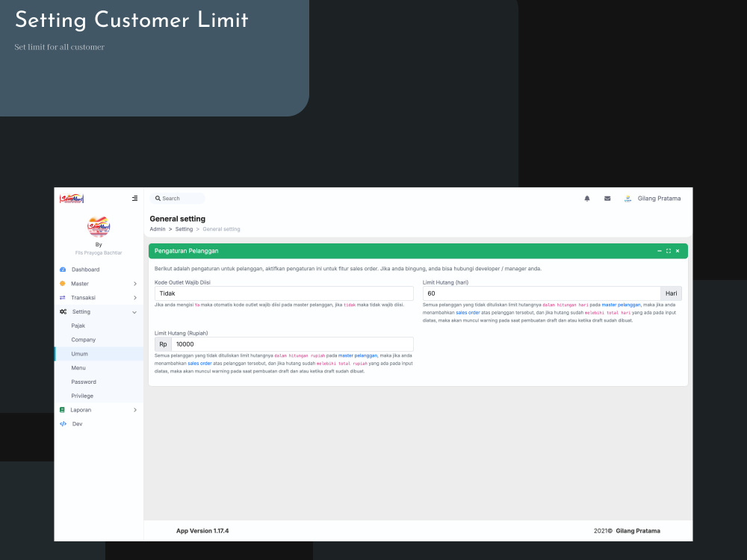The height and width of the screenshot is (560, 747).
Task: Click the General setting page heading
Action: click(x=177, y=219)
